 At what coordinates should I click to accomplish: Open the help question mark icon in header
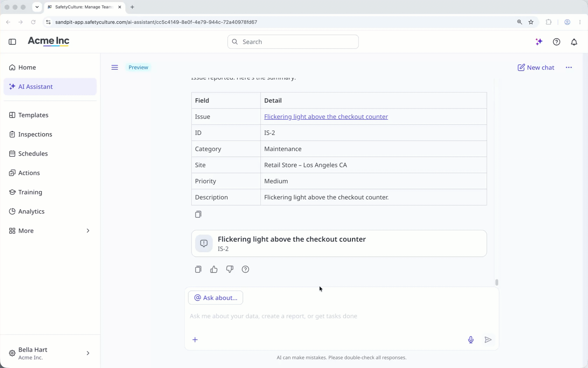point(556,42)
